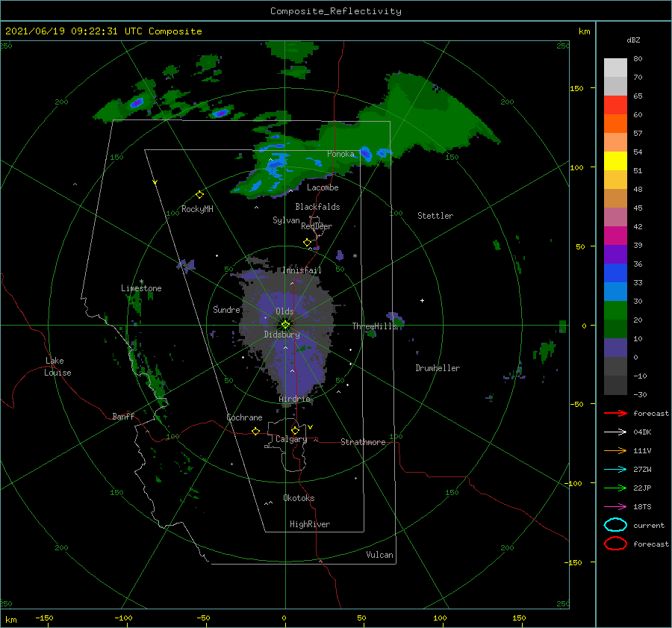Click the yellow 51-54 dBZ color swatch

click(x=615, y=161)
